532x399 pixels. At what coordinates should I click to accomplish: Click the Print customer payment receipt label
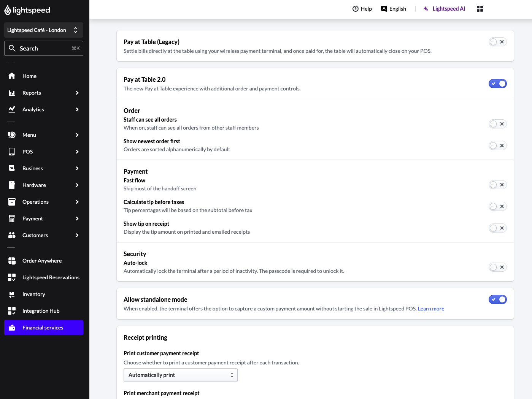coord(161,353)
